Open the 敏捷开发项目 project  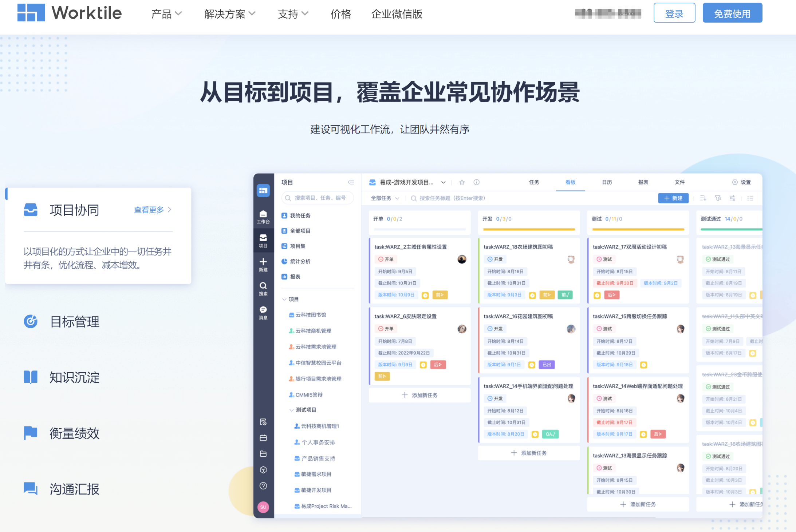[313, 490]
